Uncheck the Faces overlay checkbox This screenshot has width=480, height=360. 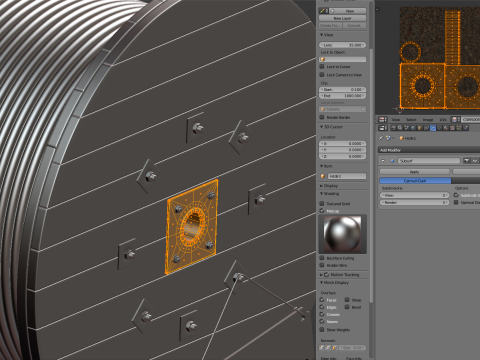(x=322, y=300)
